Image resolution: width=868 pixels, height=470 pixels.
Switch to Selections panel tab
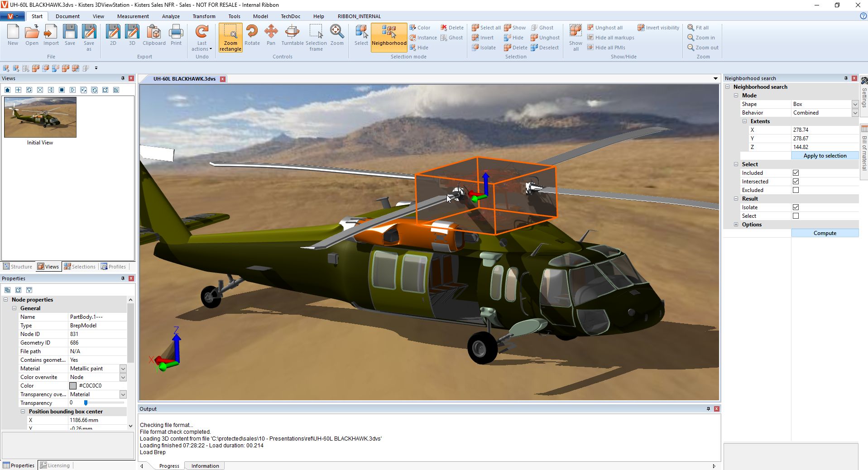pos(80,267)
